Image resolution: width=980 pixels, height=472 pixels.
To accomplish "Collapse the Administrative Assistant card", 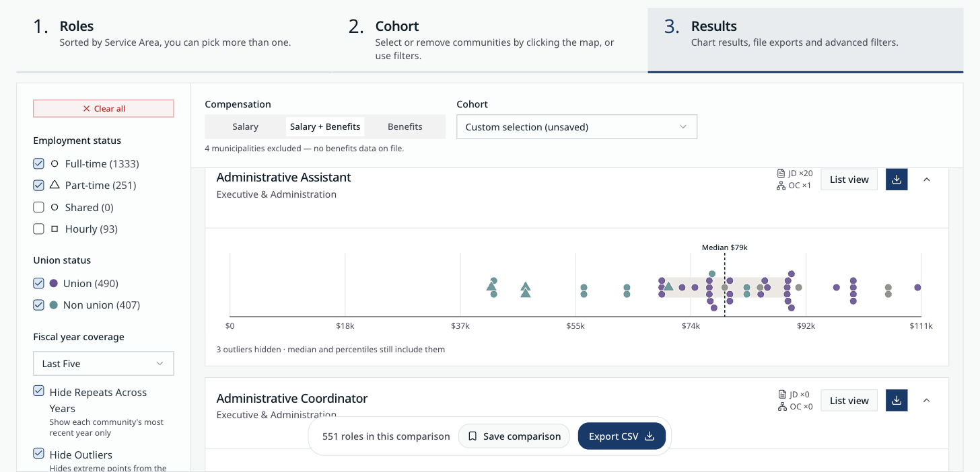I will click(x=927, y=180).
